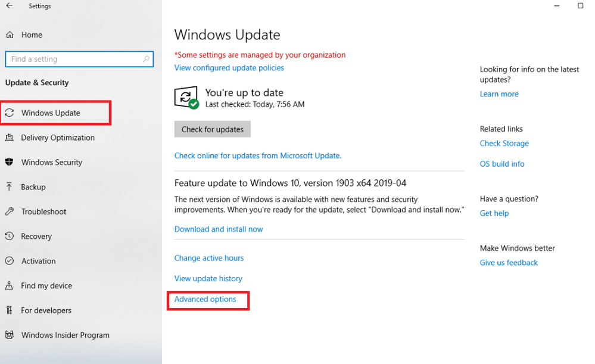Viewport: 595px width, 364px height.
Task: Click the Check for updates button
Action: pos(213,129)
